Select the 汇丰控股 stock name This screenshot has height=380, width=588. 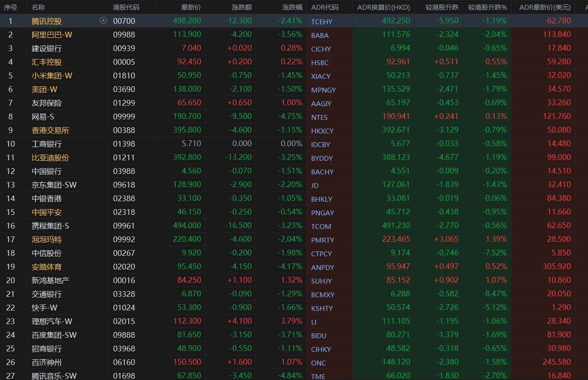(x=47, y=62)
